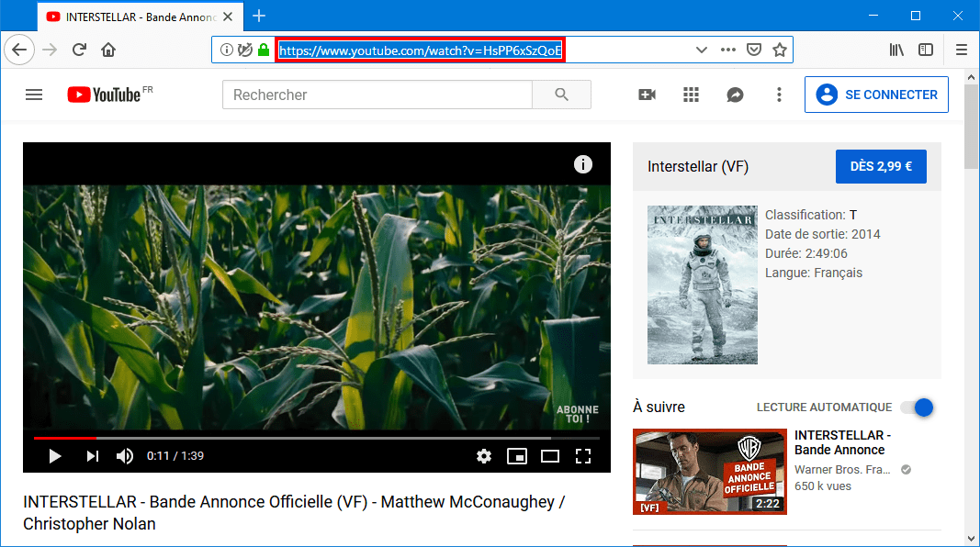Click the ABONNE TOI subscribe overlay
This screenshot has width=980, height=547.
click(x=578, y=414)
